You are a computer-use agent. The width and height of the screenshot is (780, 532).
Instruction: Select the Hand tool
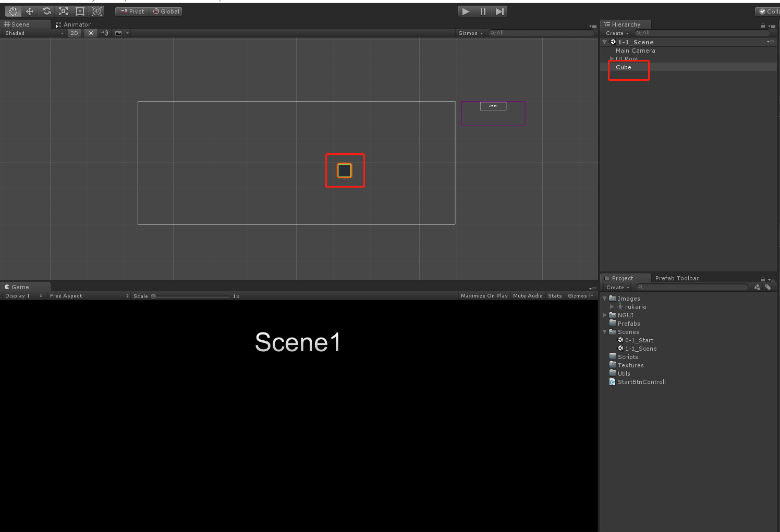tap(13, 11)
